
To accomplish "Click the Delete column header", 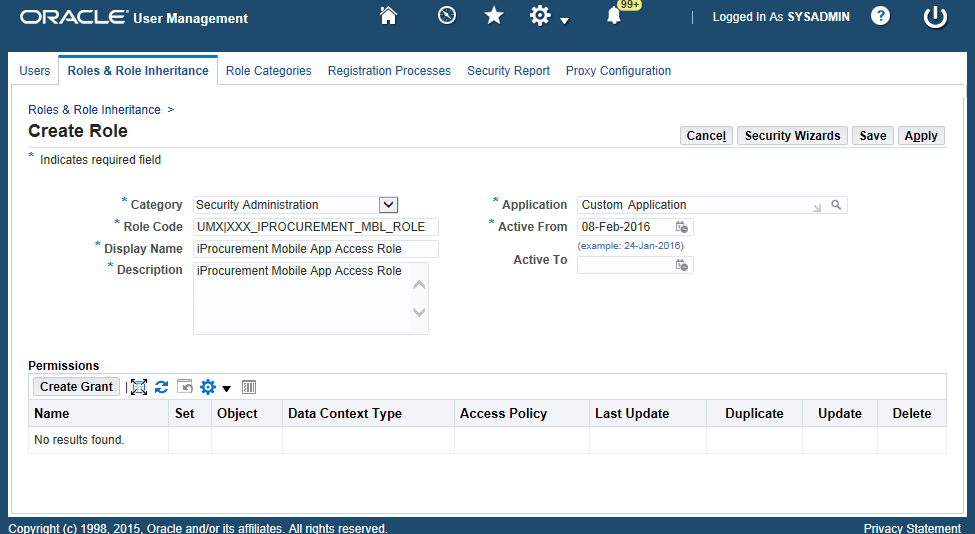I will [912, 413].
